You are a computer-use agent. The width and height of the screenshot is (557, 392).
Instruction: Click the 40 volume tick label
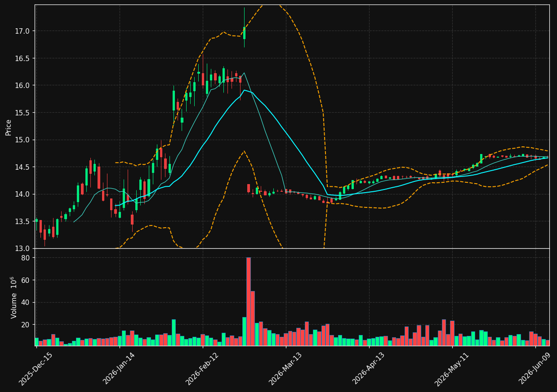(26, 302)
